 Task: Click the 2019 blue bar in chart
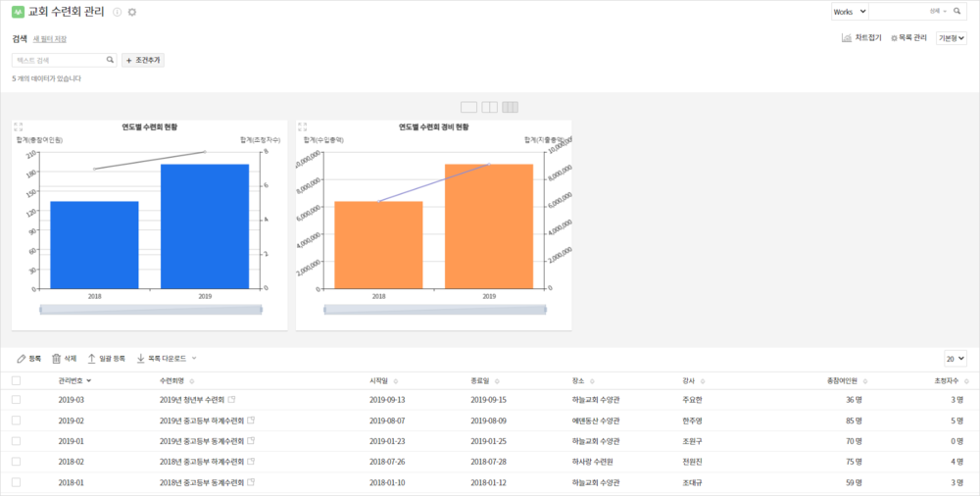coord(205,226)
